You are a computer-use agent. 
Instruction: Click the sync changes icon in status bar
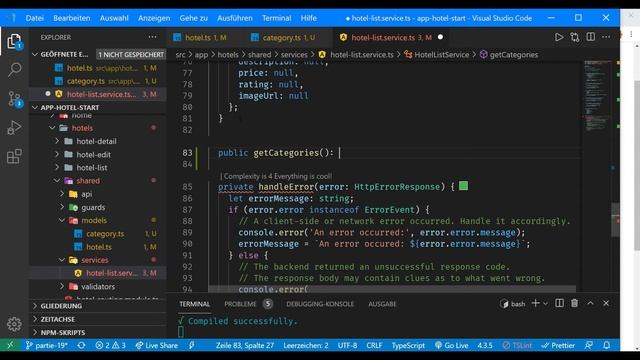[x=81, y=345]
